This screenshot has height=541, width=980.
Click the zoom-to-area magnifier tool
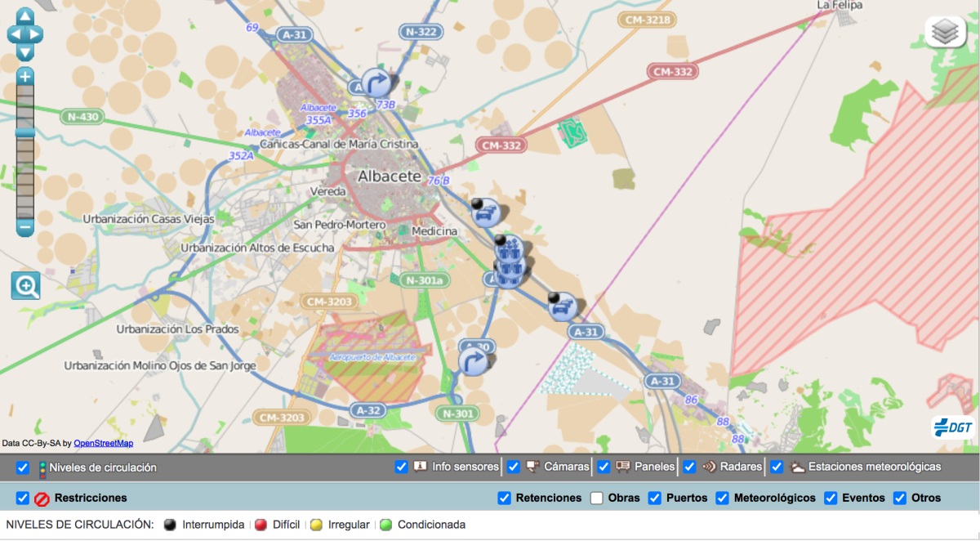tap(26, 286)
